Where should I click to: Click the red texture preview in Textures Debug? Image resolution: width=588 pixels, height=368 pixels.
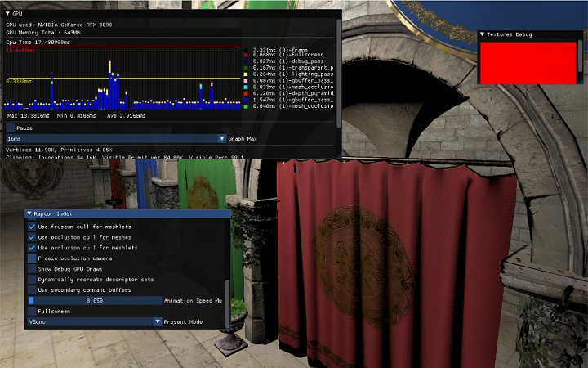[528, 63]
